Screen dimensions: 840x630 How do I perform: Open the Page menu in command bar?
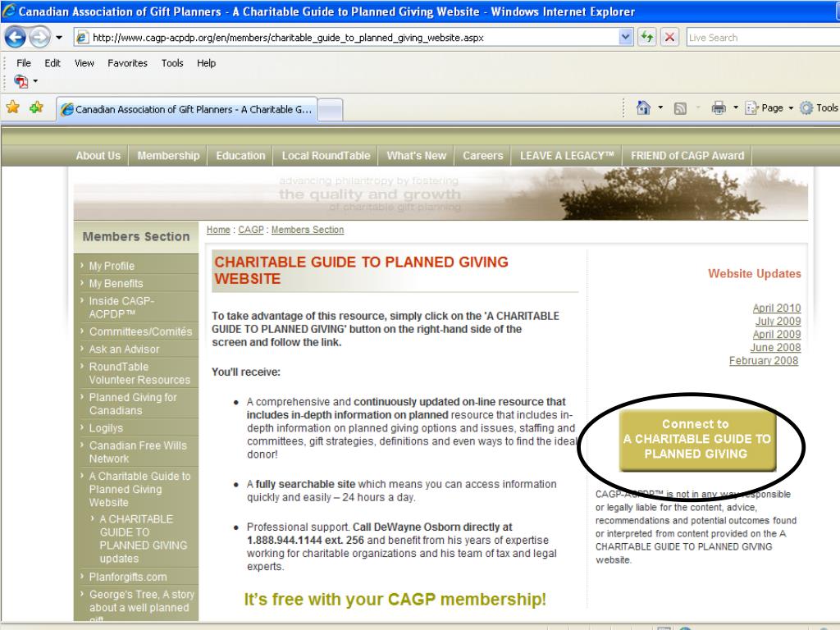click(769, 108)
